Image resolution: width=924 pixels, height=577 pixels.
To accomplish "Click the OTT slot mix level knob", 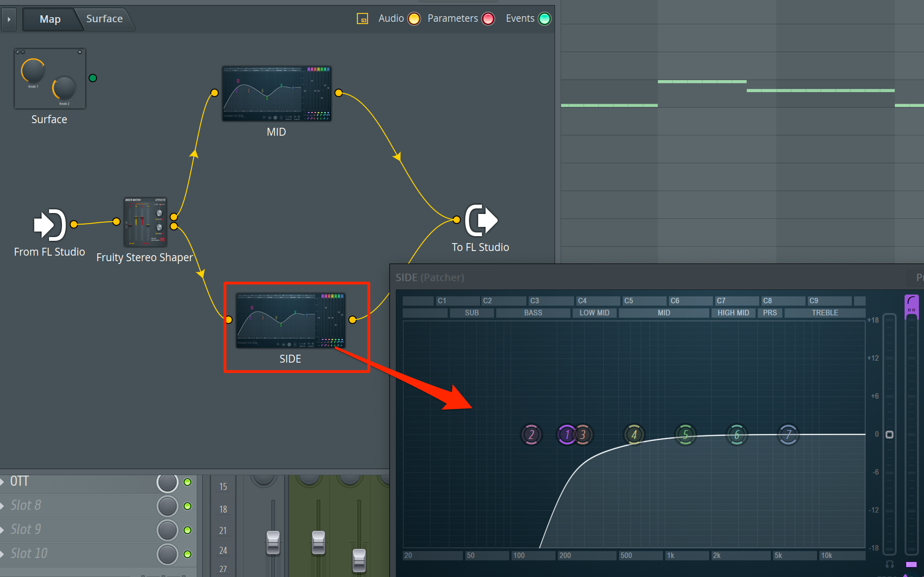I will click(167, 482).
